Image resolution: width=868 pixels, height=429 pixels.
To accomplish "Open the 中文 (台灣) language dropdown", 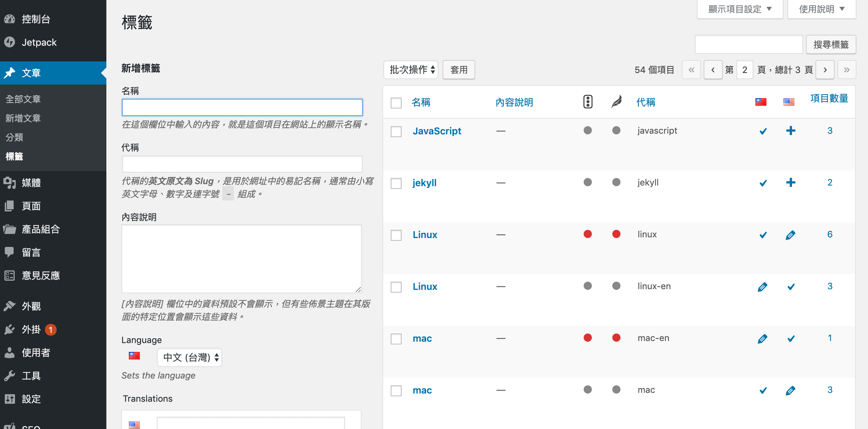I will [190, 357].
